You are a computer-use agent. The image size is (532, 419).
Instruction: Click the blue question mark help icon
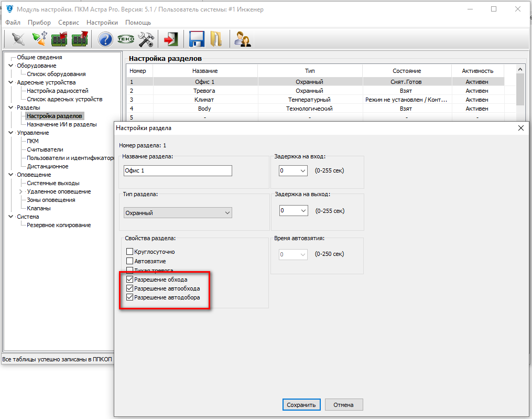105,39
